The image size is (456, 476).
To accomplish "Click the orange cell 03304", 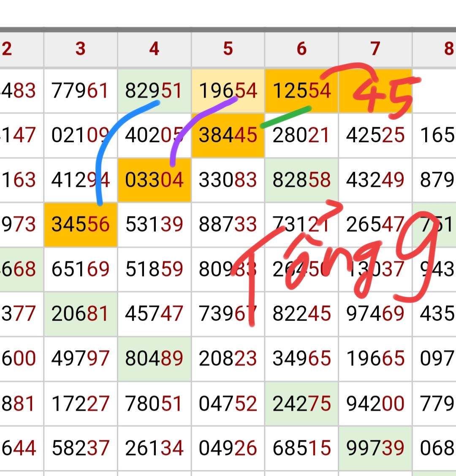I will pos(155,180).
